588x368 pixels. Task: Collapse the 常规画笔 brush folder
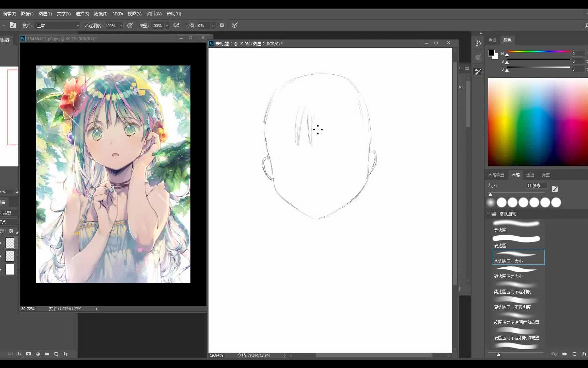click(x=488, y=214)
